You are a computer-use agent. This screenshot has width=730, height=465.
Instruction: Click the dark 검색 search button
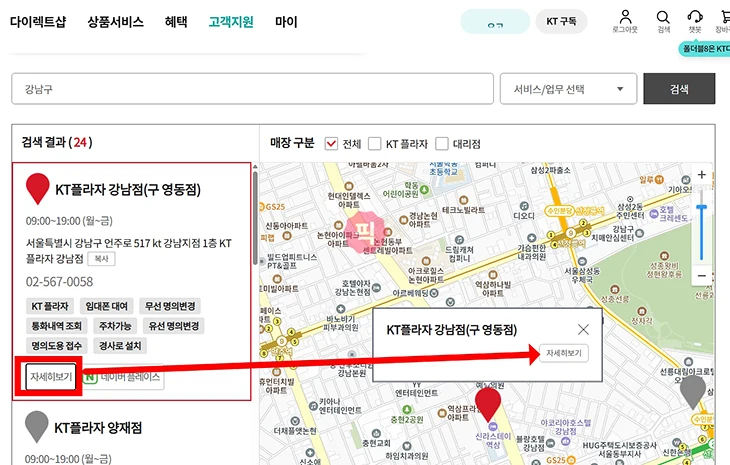679,88
